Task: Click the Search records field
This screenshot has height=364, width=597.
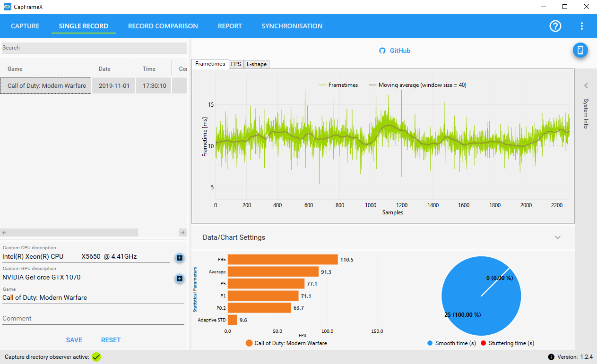Action: [x=94, y=48]
